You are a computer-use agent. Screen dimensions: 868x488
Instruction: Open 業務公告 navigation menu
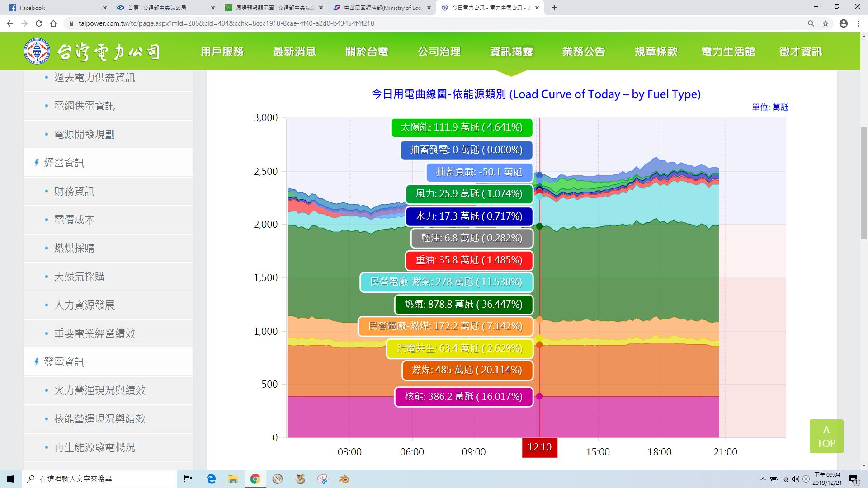[x=584, y=52]
